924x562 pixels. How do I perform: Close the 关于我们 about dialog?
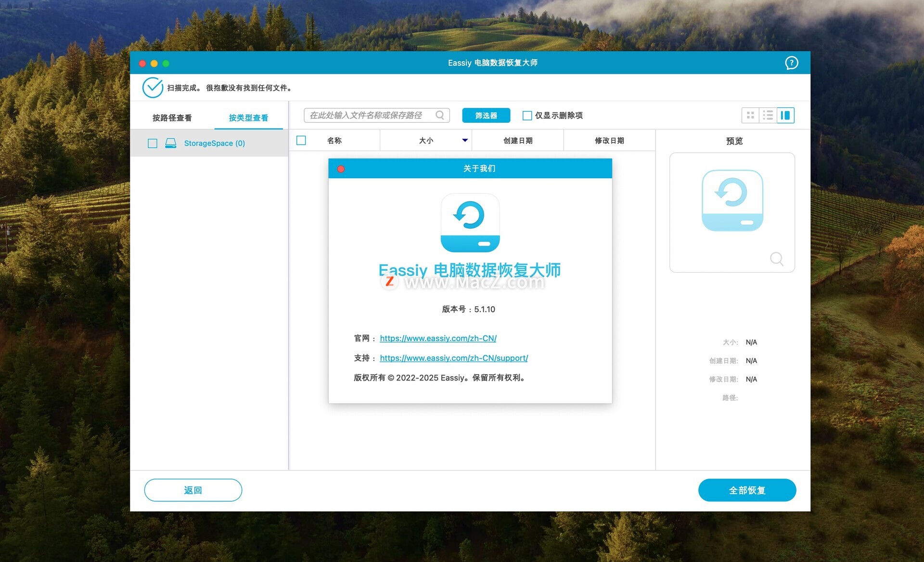[341, 169]
